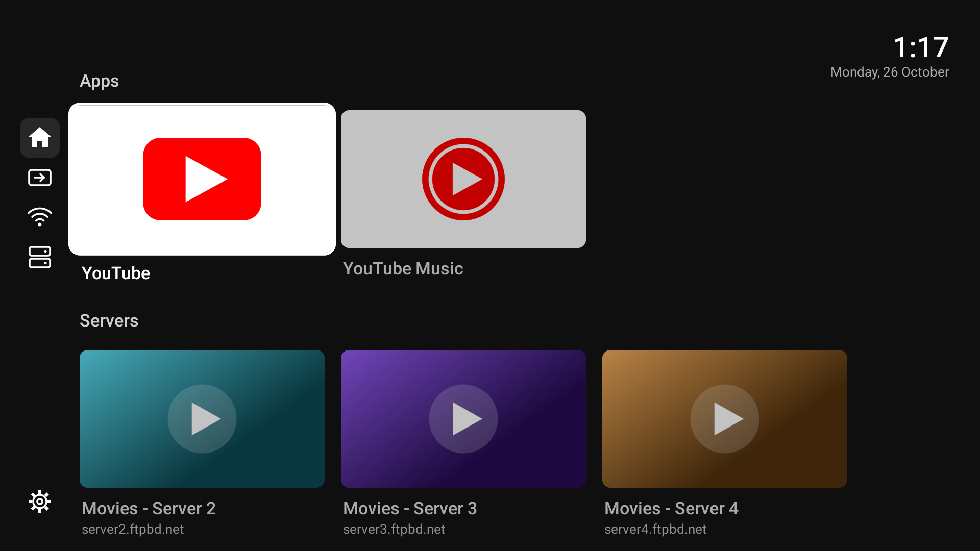Viewport: 980px width, 551px height.
Task: Click the Apps section heading
Action: click(99, 81)
